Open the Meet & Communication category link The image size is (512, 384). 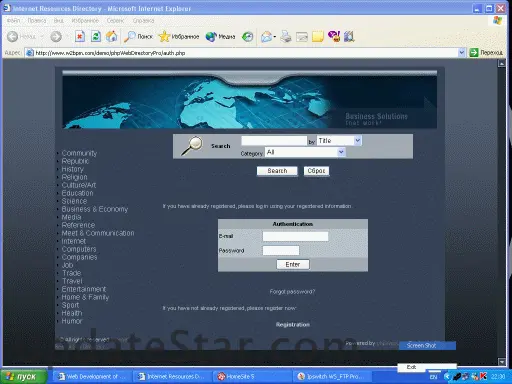coord(98,233)
